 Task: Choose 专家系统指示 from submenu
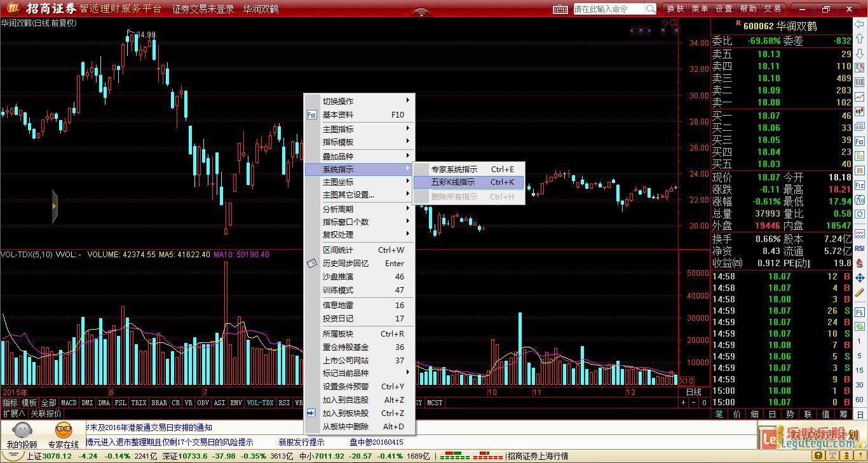point(469,169)
